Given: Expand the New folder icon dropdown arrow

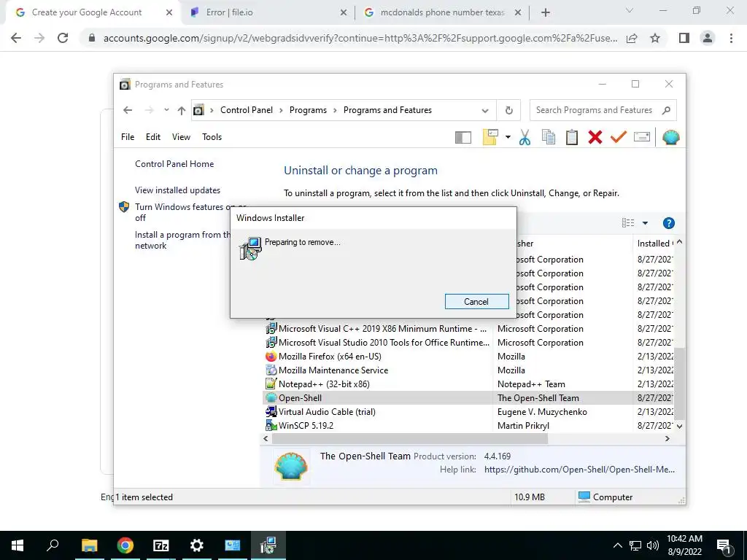Looking at the screenshot, I should pyautogui.click(x=508, y=138).
